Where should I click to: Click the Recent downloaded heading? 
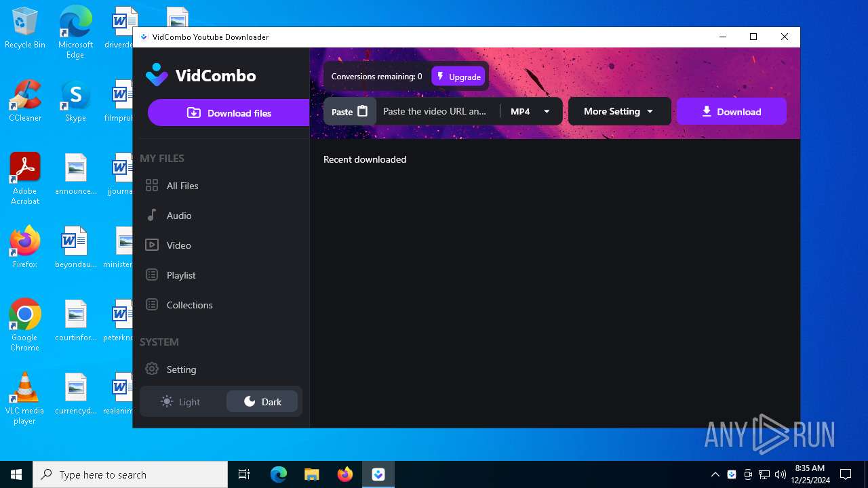click(x=365, y=159)
